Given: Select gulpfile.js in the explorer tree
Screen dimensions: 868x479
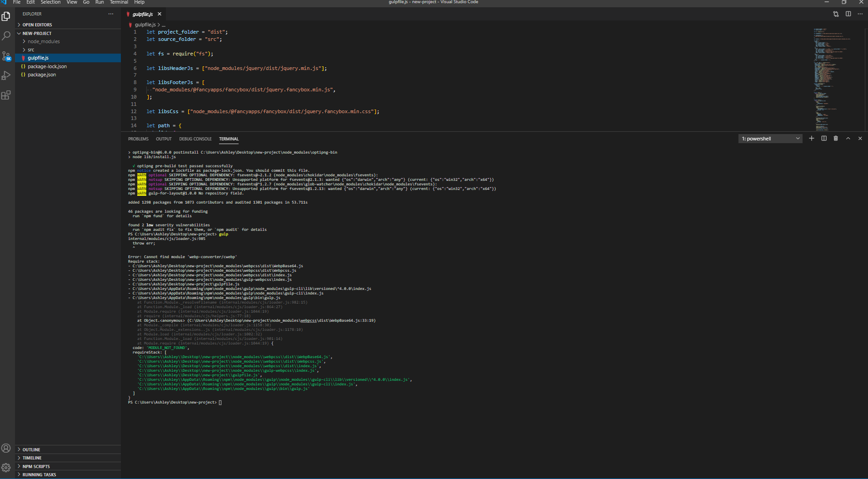Looking at the screenshot, I should 68,58.
